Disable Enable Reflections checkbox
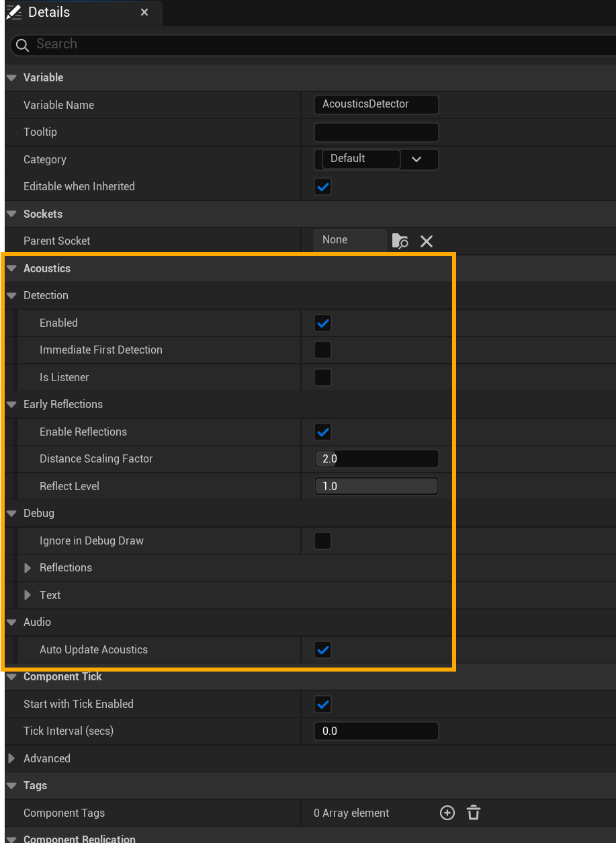The image size is (616, 843). [323, 432]
